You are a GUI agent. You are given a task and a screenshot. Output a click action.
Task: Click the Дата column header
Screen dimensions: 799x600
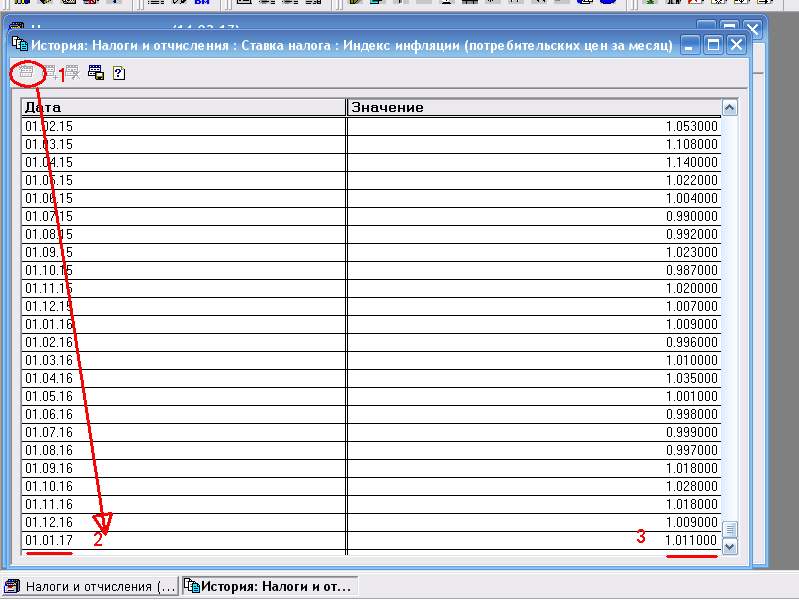pyautogui.click(x=183, y=107)
